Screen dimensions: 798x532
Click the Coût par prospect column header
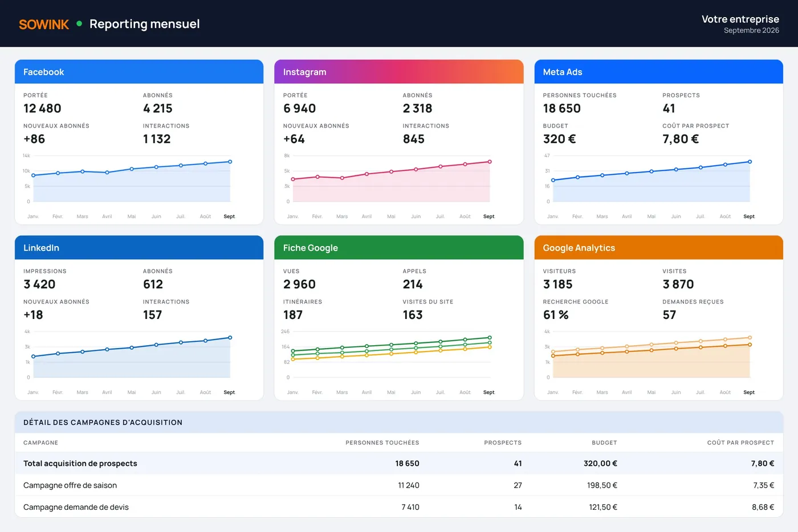[740, 443]
